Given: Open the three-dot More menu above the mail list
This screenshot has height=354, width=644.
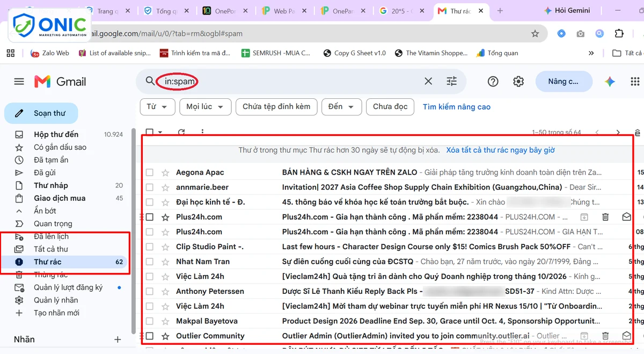Looking at the screenshot, I should point(202,132).
